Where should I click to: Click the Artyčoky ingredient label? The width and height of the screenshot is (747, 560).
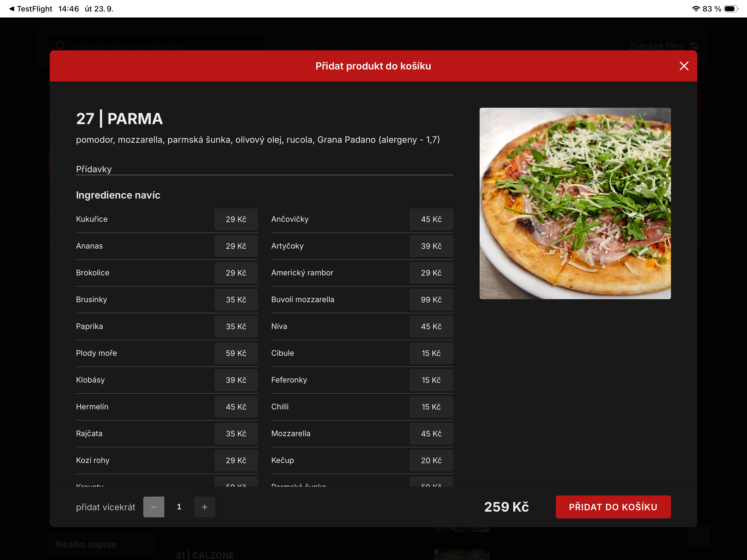point(287,246)
